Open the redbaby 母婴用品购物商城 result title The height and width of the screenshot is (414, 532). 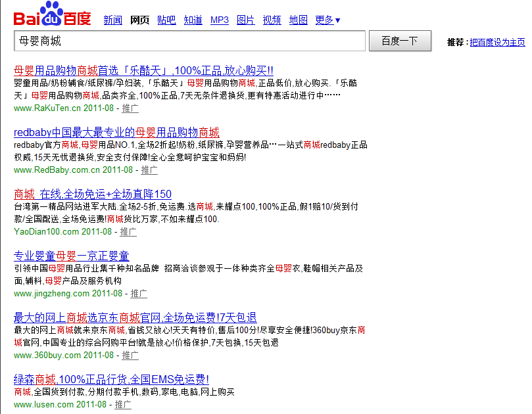click(116, 131)
